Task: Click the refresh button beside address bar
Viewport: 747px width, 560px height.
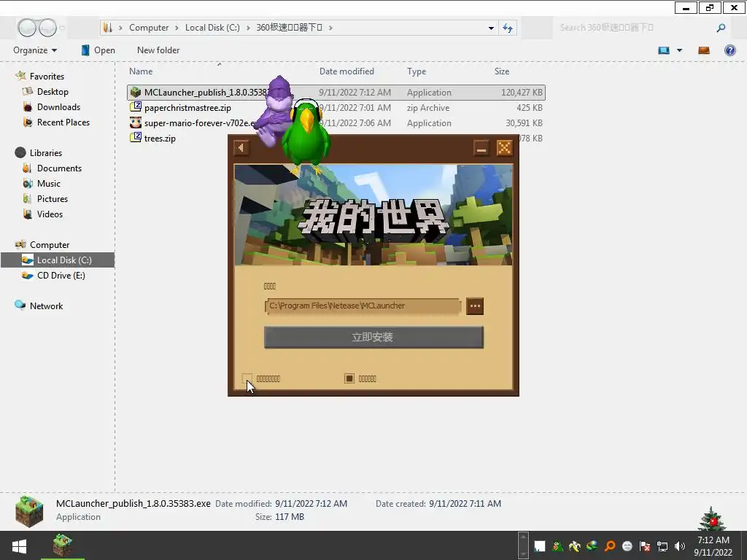Action: pos(508,28)
